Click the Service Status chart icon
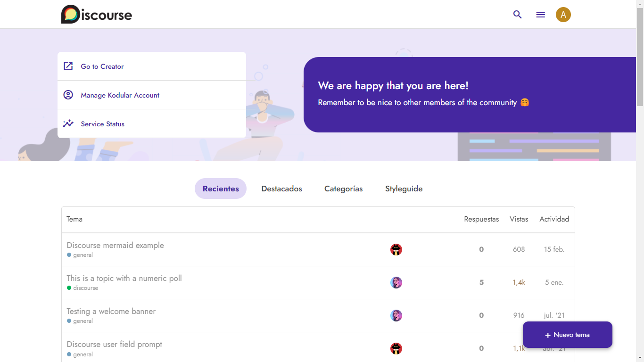644x362 pixels. click(x=68, y=123)
